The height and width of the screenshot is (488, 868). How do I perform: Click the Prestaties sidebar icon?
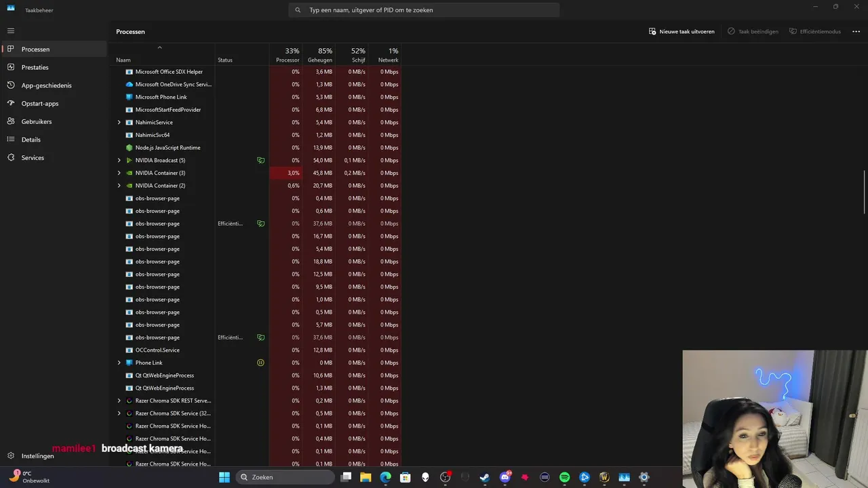pos(11,67)
